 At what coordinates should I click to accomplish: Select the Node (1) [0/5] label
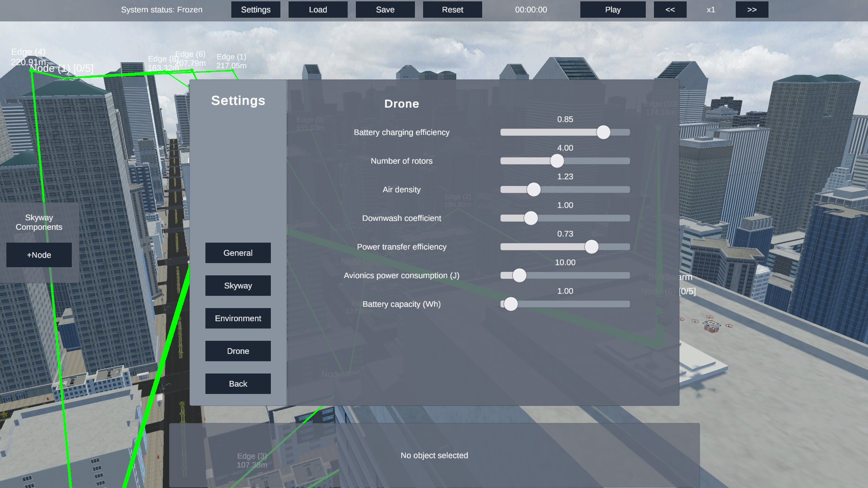click(x=62, y=68)
